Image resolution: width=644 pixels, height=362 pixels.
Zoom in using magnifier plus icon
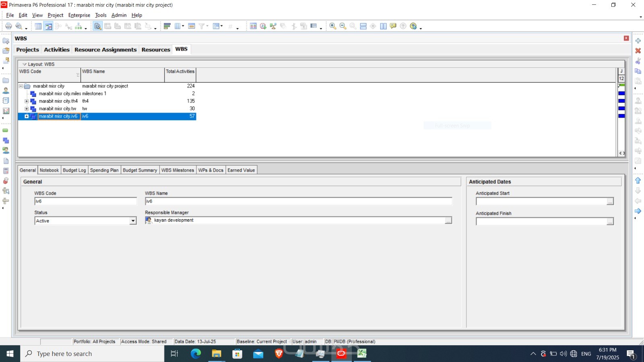[x=333, y=26]
